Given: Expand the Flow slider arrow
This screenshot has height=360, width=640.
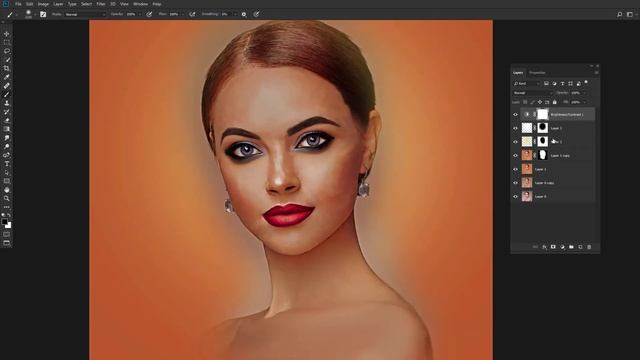Looking at the screenshot, I should coord(182,14).
